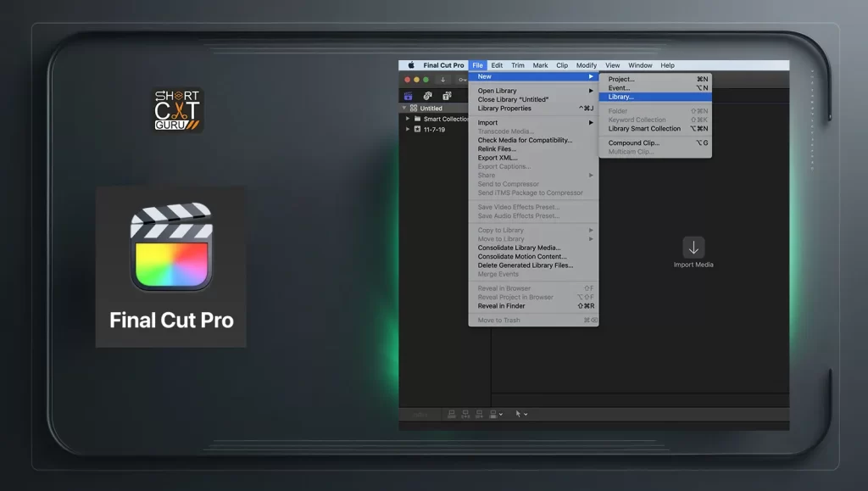Choose Export XML… menu item
The image size is (868, 491).
tap(534, 158)
